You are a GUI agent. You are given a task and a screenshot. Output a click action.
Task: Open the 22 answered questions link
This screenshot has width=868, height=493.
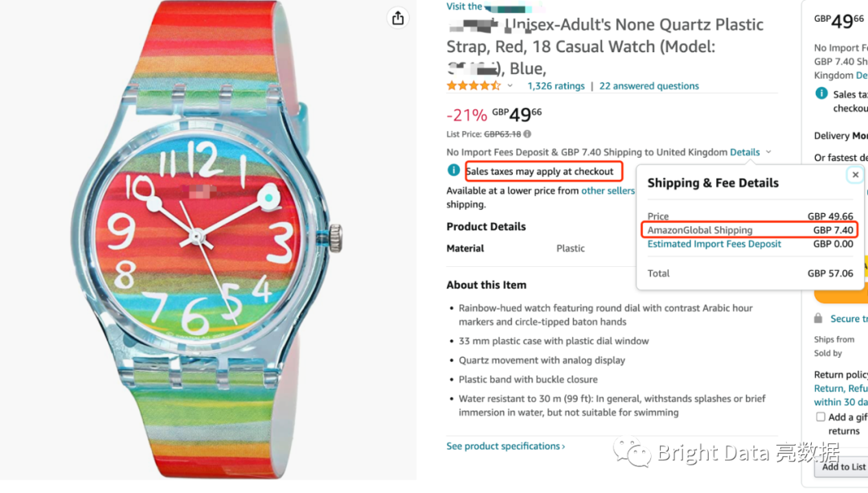pyautogui.click(x=649, y=86)
